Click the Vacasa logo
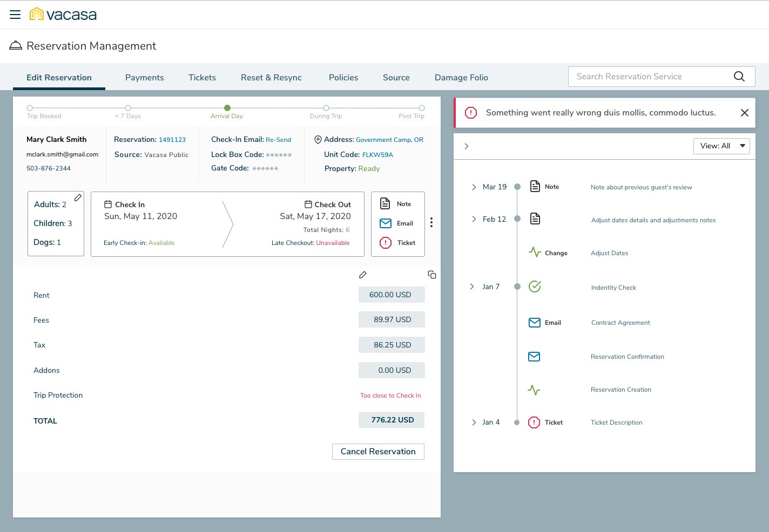This screenshot has height=532, width=769. coord(63,15)
